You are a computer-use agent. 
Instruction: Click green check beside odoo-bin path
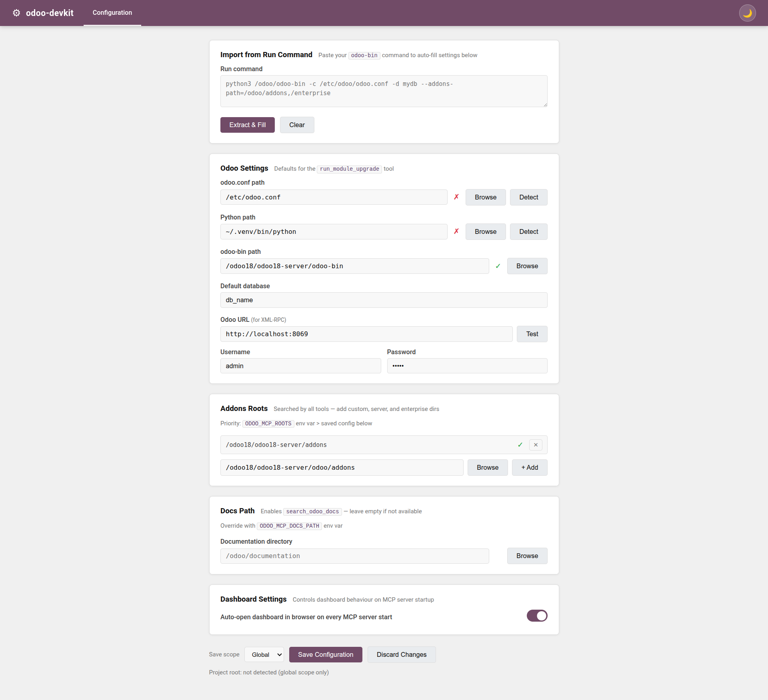[x=498, y=266]
